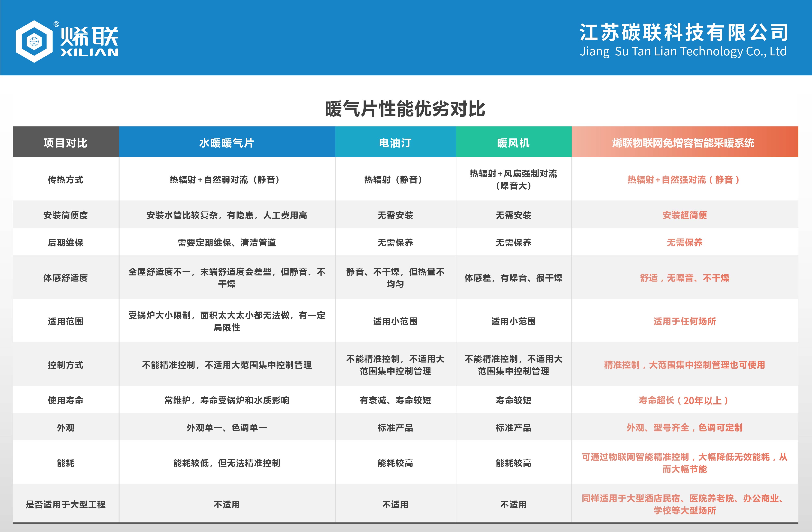Screen dimensions: 812x532
Task: Click the XILIAN brand wordmark
Action: (x=90, y=52)
